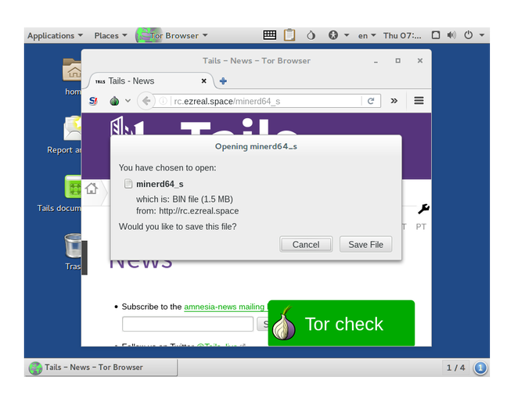
Task: Open the clipboard encryption applet icon
Action: [289, 35]
